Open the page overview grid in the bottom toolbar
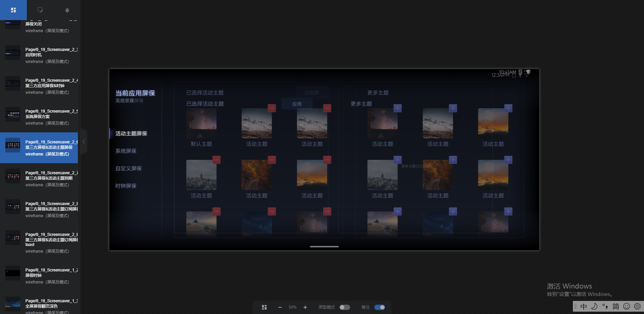This screenshot has height=314, width=644. [264, 307]
